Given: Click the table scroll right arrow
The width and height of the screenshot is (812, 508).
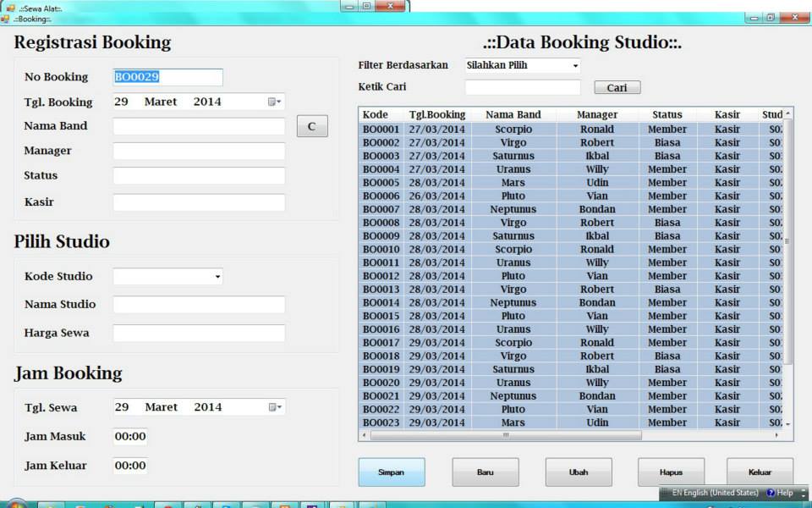Looking at the screenshot, I should (x=776, y=435).
